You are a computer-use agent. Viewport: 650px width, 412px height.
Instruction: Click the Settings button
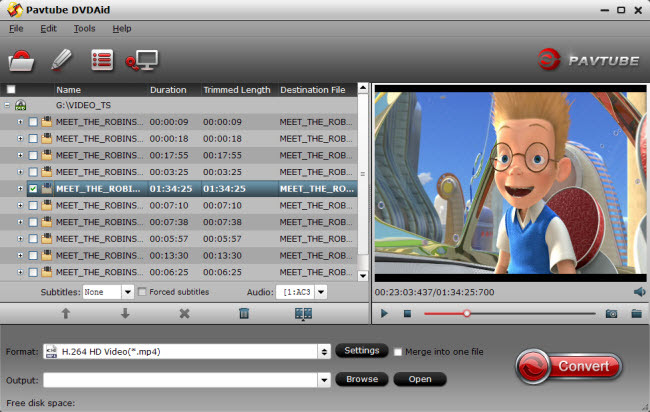(361, 351)
